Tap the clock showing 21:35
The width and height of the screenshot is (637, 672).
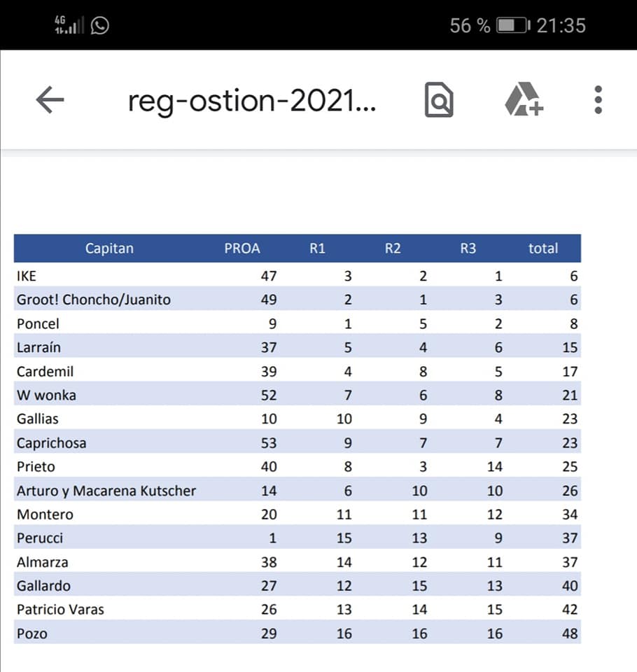pyautogui.click(x=561, y=26)
